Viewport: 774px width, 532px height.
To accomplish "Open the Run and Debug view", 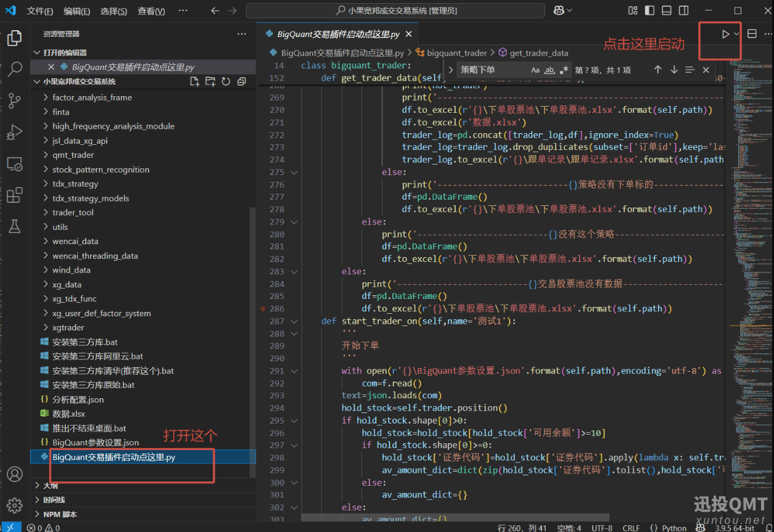I will click(15, 133).
